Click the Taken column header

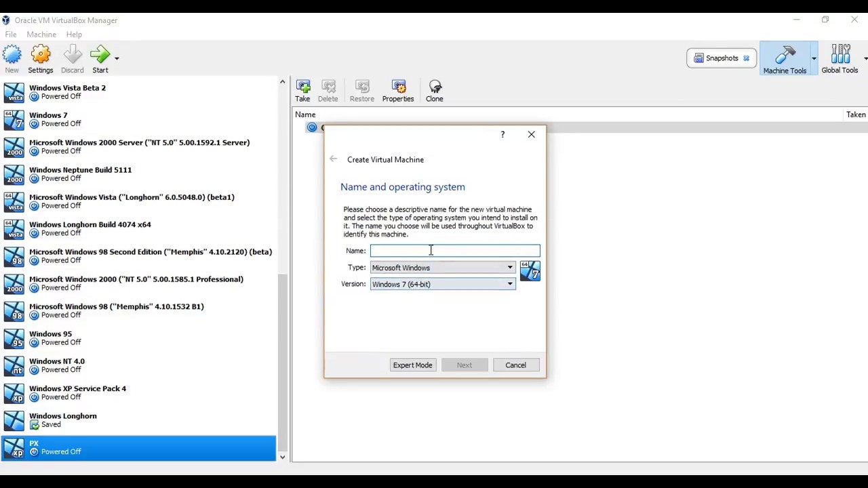tap(856, 115)
